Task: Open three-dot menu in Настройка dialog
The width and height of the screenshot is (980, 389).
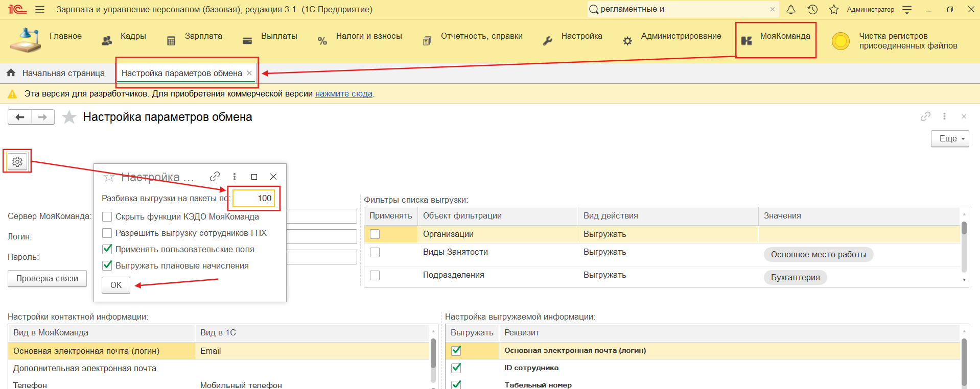Action: tap(235, 177)
